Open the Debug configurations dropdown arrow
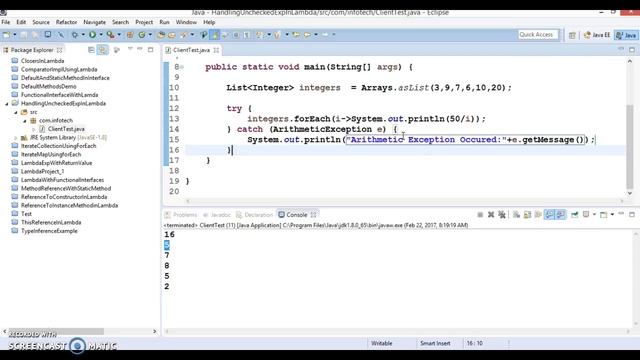The width and height of the screenshot is (640, 360). (83, 35)
